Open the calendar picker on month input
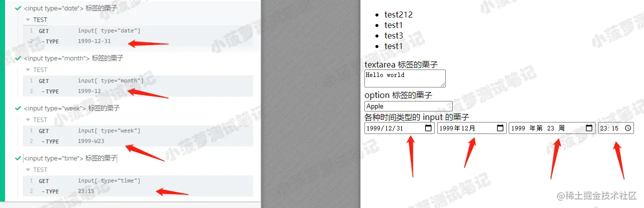The image size is (644, 208). [500, 128]
